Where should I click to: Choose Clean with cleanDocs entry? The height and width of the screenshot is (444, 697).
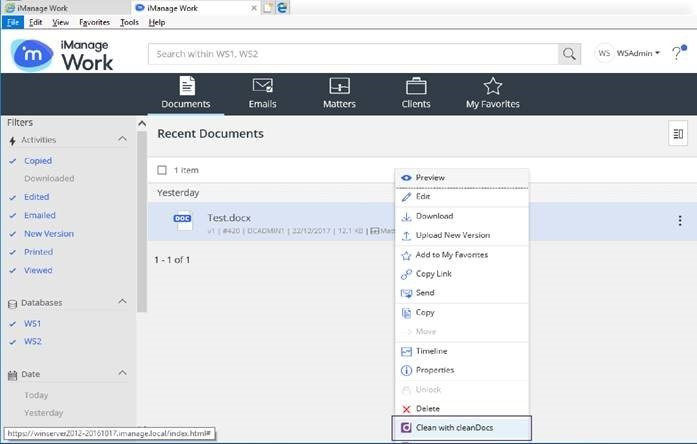pos(461,428)
